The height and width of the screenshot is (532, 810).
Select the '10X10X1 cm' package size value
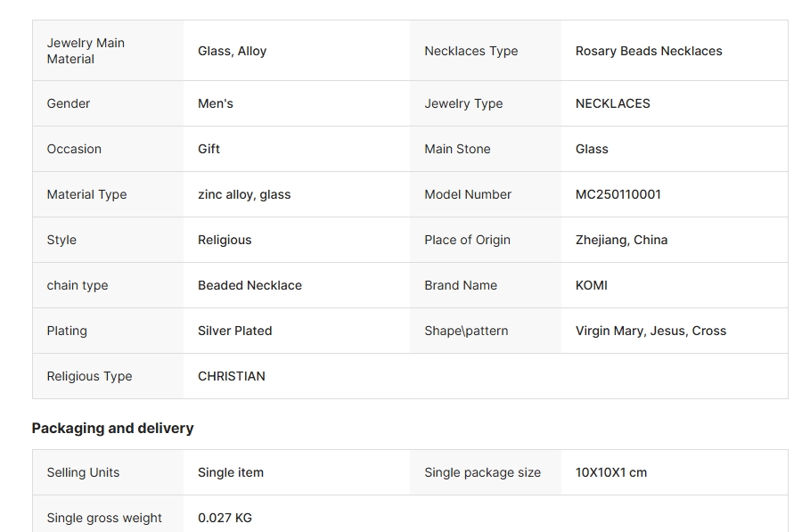(610, 472)
